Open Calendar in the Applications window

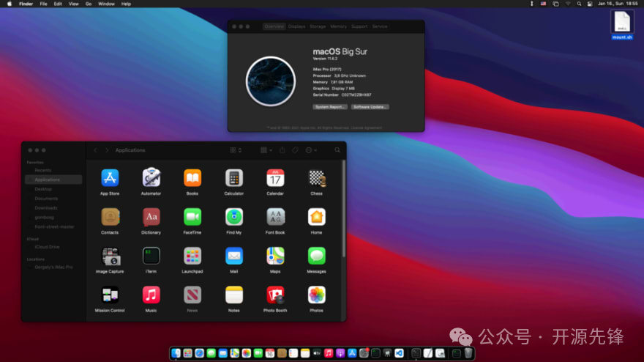275,178
